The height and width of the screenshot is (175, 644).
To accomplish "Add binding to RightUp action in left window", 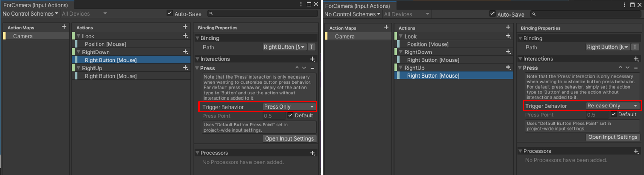I will 186,68.
